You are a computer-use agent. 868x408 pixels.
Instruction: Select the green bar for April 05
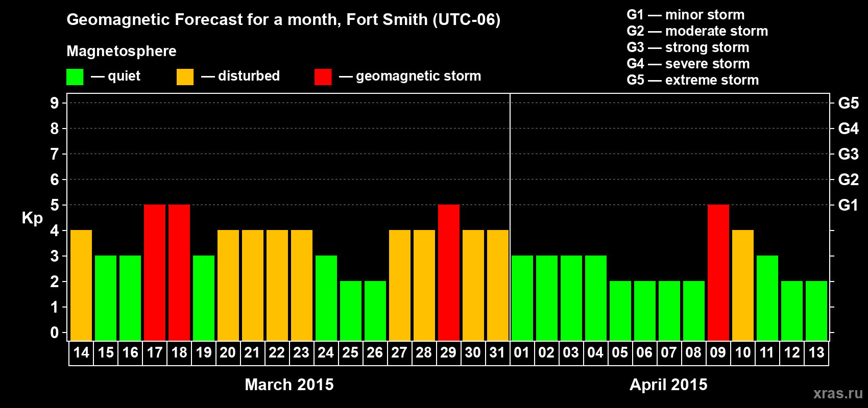(620, 311)
